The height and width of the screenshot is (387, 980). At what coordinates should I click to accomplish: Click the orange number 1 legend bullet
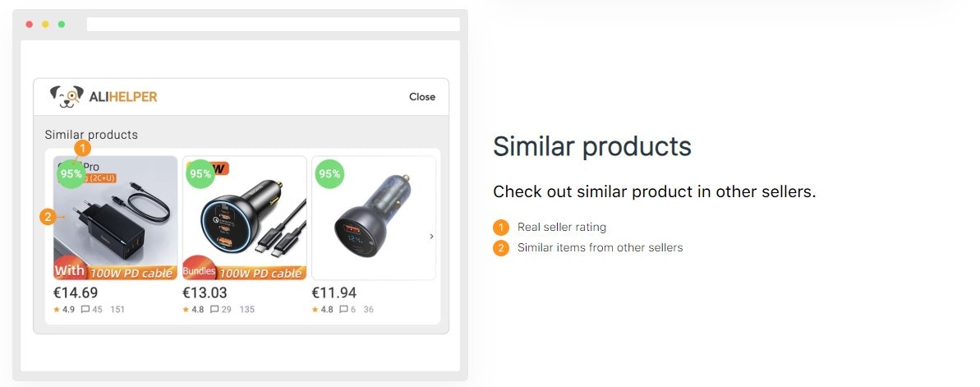pos(501,228)
